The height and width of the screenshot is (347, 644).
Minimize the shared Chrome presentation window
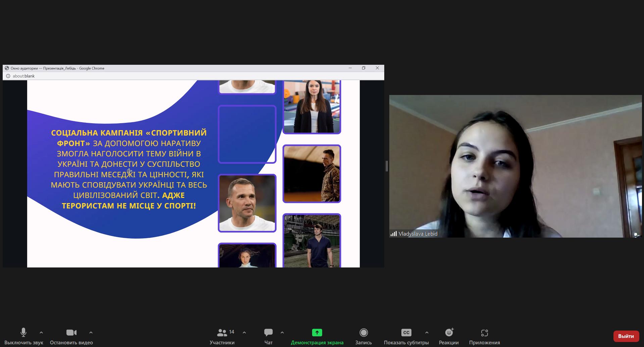[x=350, y=68]
